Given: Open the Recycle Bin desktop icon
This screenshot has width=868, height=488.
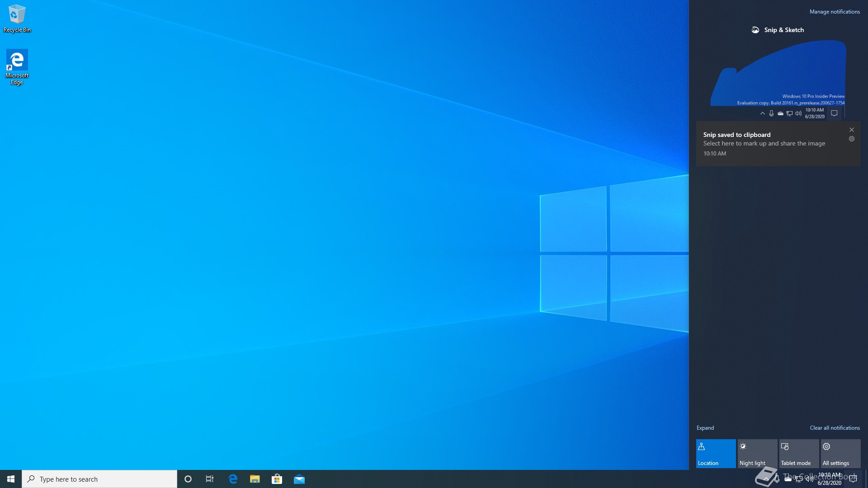Looking at the screenshot, I should coord(17,19).
